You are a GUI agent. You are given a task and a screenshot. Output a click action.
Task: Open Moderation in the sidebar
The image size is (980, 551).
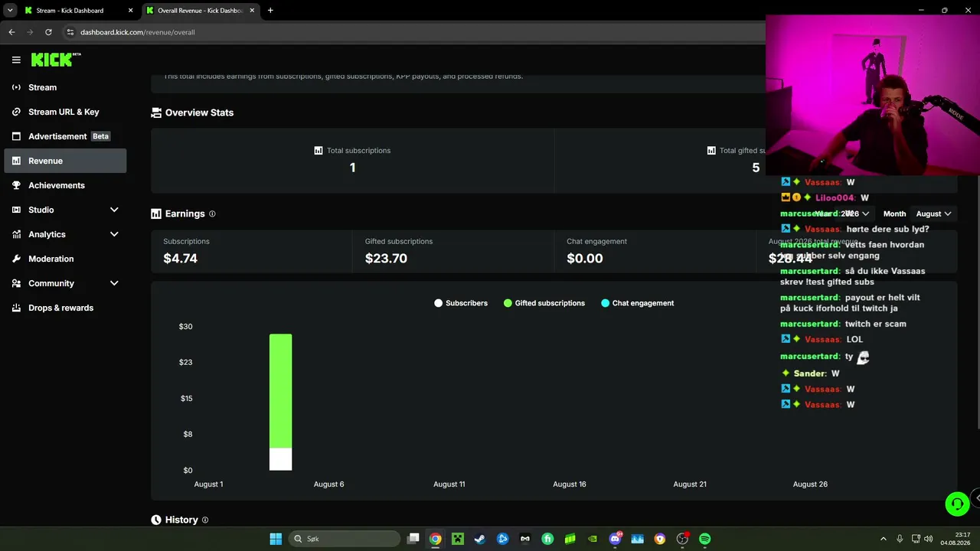pos(65,259)
